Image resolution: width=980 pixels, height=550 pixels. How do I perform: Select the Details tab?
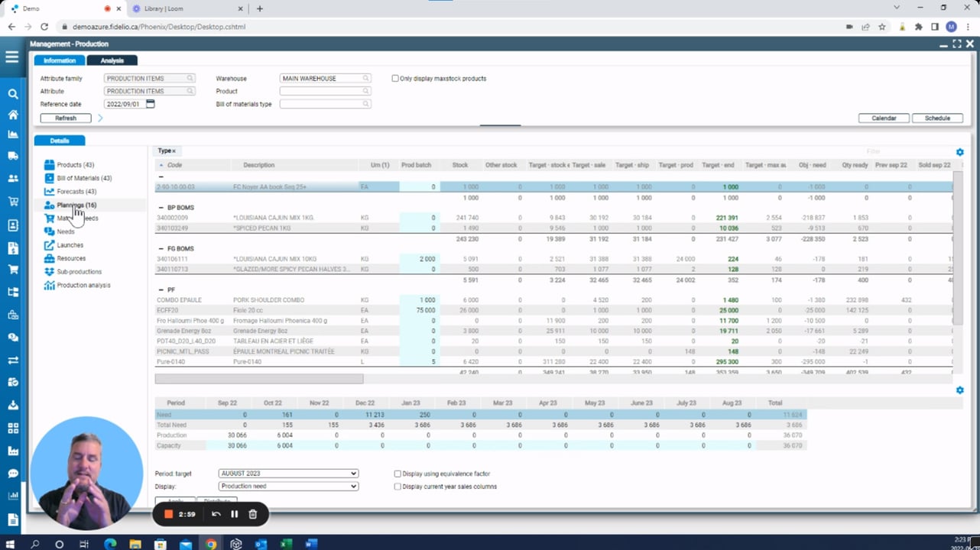coord(60,141)
